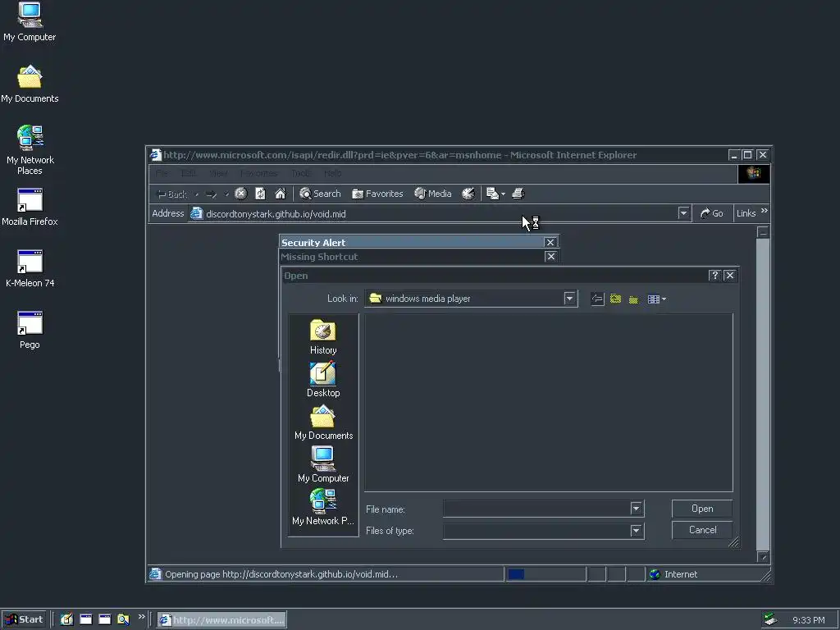Expand the Look in folder dropdown
This screenshot has height=630, width=840.
569,299
